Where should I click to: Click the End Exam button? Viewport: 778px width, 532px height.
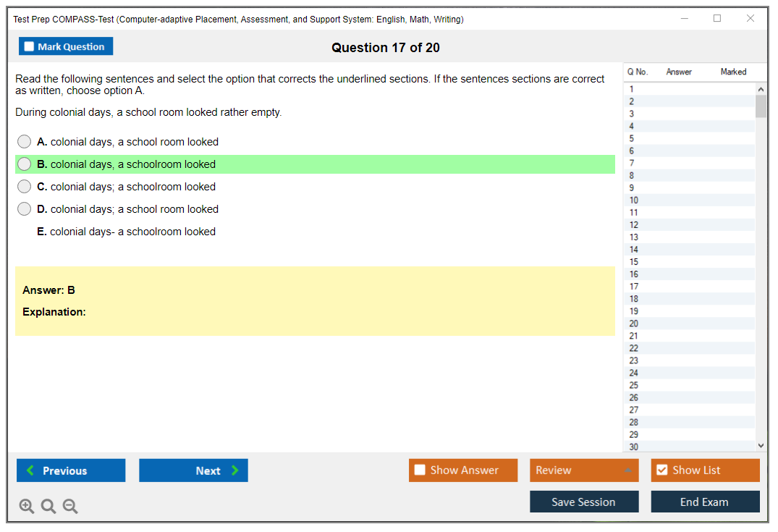pyautogui.click(x=704, y=502)
